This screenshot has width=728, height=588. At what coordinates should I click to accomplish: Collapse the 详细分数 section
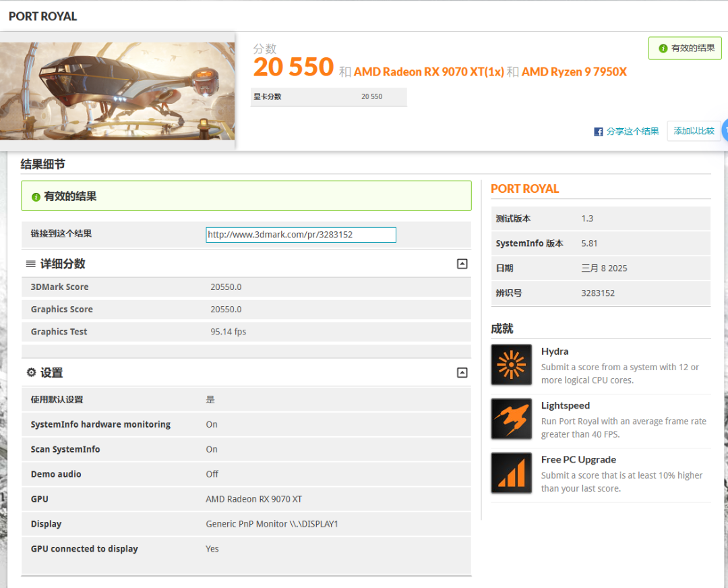click(462, 264)
